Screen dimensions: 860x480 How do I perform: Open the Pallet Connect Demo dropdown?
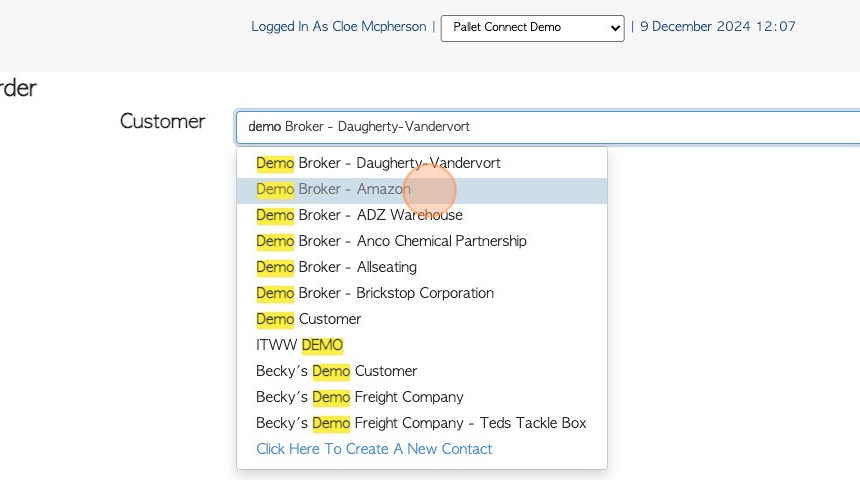click(532, 28)
